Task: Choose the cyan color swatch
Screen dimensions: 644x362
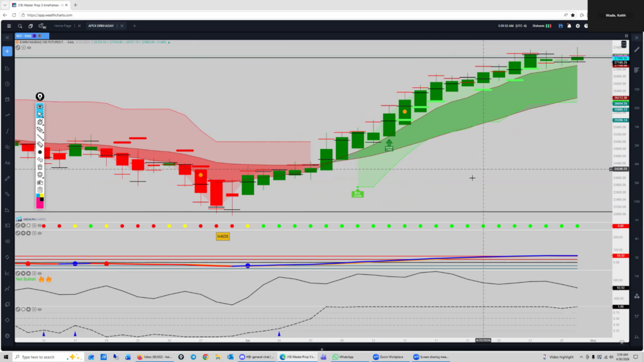Action: tap(38, 196)
